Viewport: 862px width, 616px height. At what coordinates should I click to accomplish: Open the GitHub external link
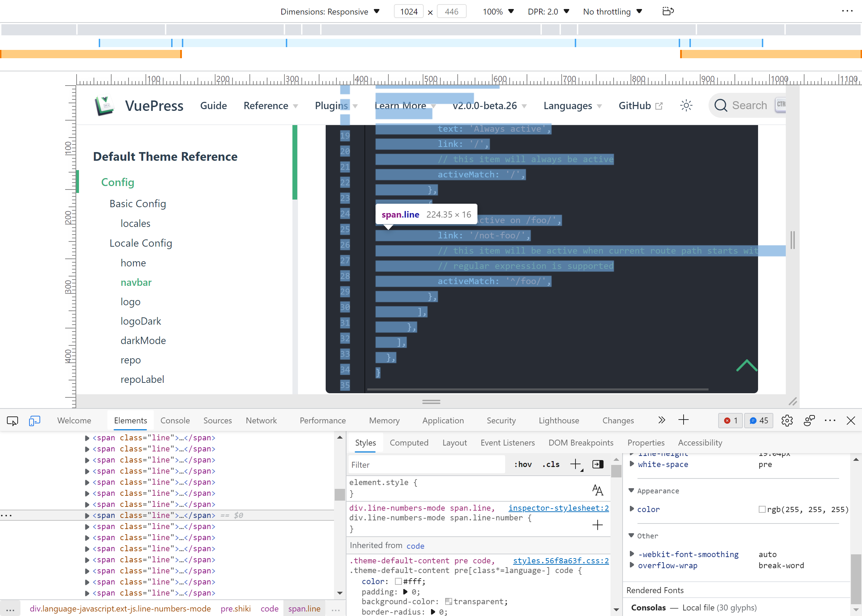pyautogui.click(x=641, y=106)
